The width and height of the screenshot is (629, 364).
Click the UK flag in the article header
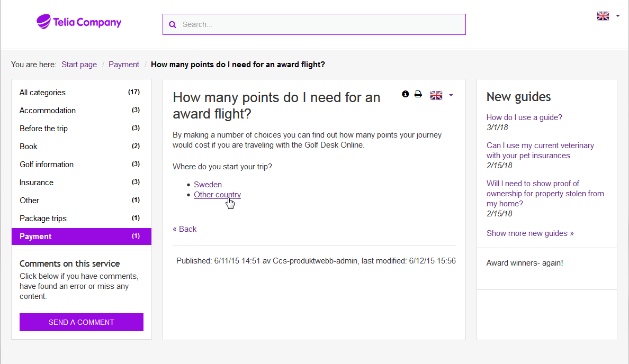(x=436, y=95)
